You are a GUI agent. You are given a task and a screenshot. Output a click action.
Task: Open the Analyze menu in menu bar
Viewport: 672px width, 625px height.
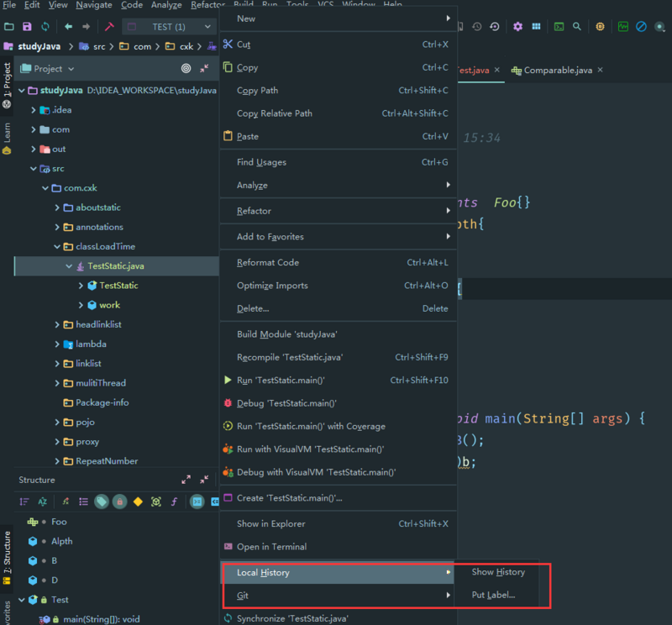click(x=166, y=5)
